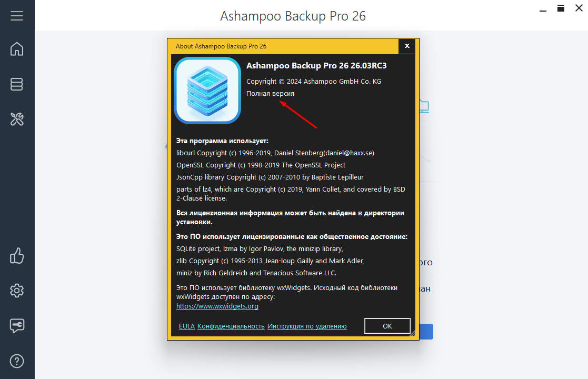Open help question mark icon
Screen dimensions: 588x379
(17, 361)
